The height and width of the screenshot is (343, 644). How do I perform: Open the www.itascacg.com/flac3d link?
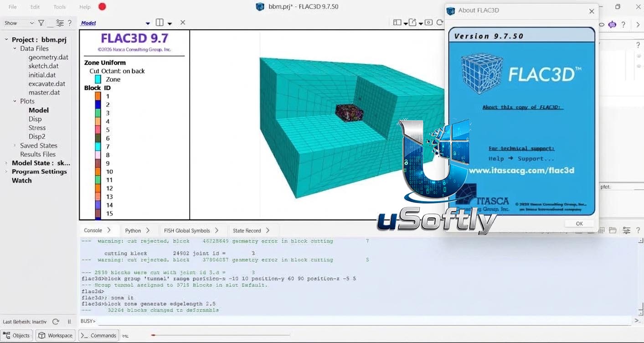click(x=521, y=171)
